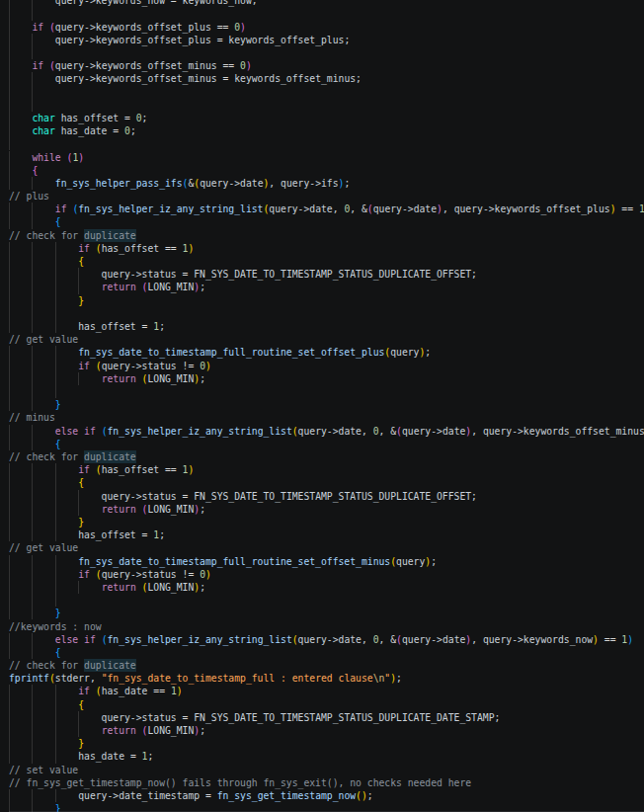Click the "//keywords : now" comment
644x812 pixels.
click(x=55, y=627)
